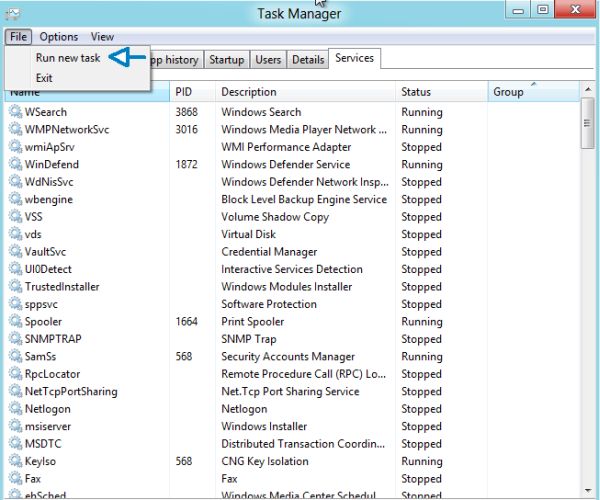Click the KeyIso service gear icon
Image resolution: width=600 pixels, height=500 pixels.
point(15,462)
